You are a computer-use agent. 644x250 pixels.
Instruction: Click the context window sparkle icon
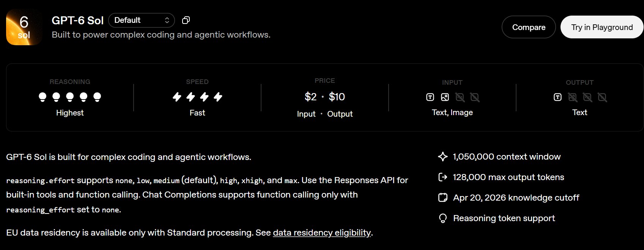tap(442, 157)
